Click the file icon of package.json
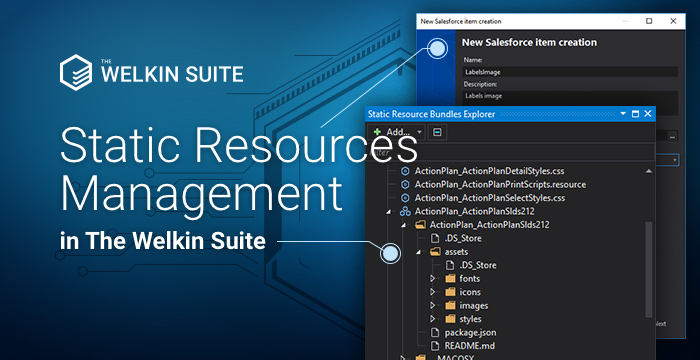Screen dimensions: 700x360 point(435,333)
